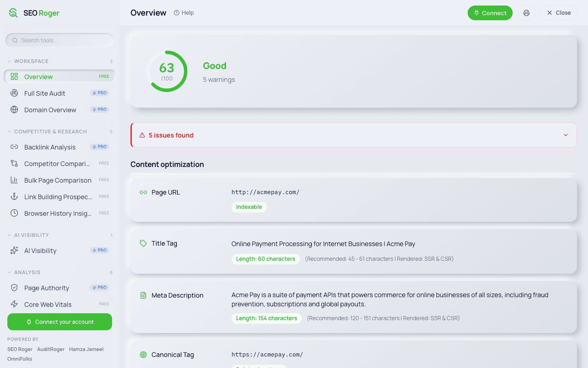Click the Connect button in header
588x368 pixels.
coord(490,13)
